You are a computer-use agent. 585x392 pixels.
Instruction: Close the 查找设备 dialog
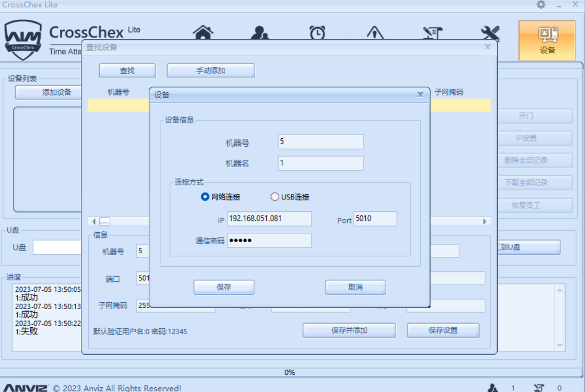point(487,47)
